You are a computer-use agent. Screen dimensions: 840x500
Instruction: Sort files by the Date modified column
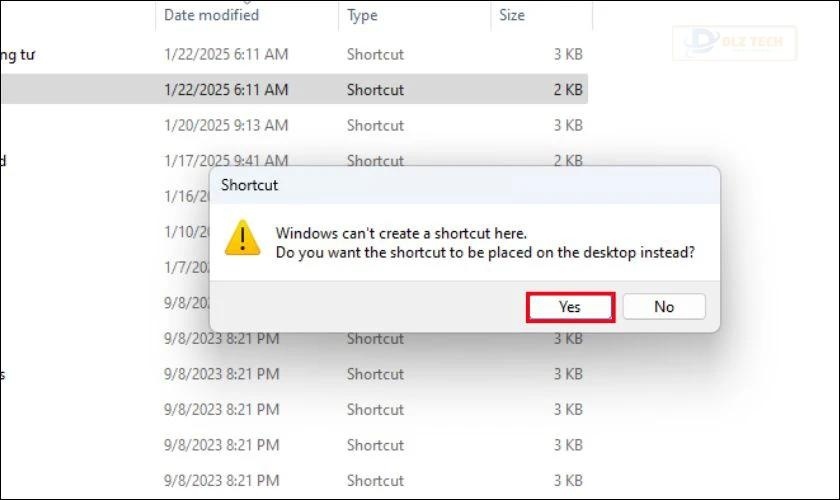coord(212,15)
